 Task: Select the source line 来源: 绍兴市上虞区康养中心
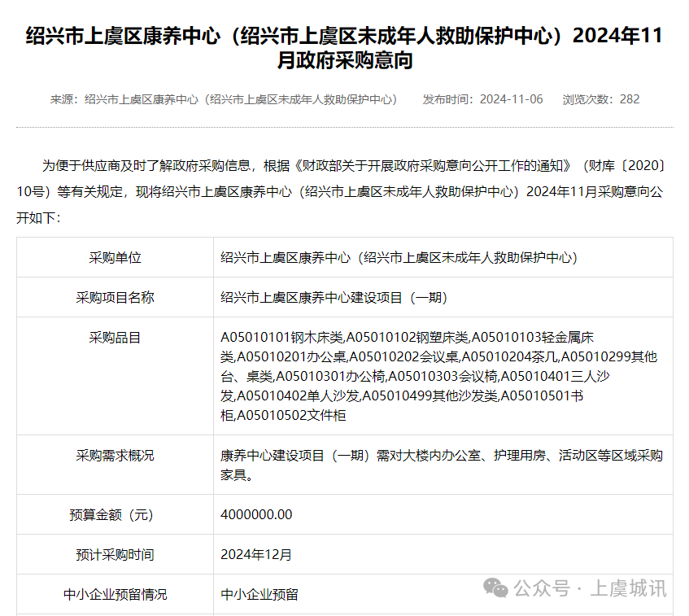(224, 99)
